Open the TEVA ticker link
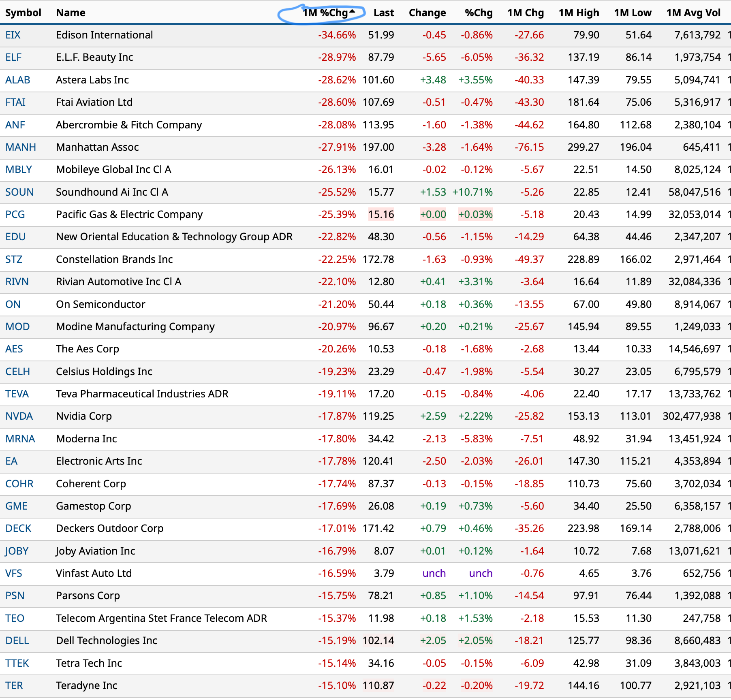 coord(17,394)
